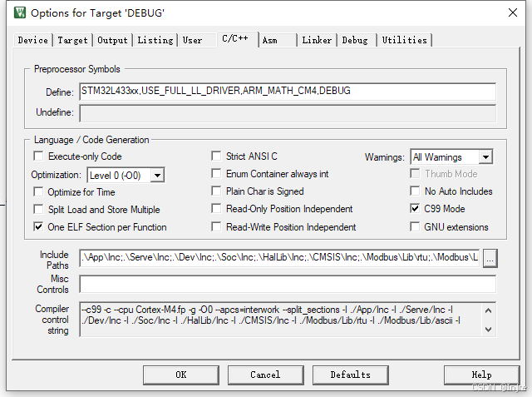
Task: Open the Listing tab
Action: pos(155,40)
